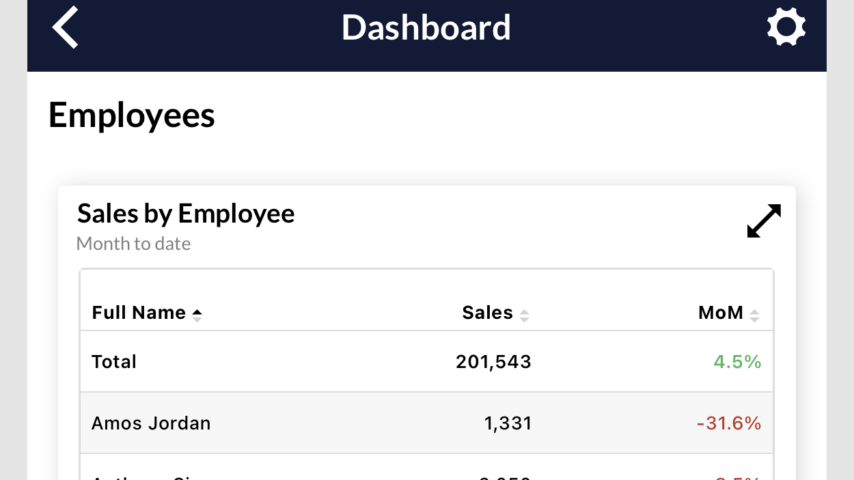Image resolution: width=854 pixels, height=480 pixels.
Task: Click the Full Name column header
Action: [138, 313]
